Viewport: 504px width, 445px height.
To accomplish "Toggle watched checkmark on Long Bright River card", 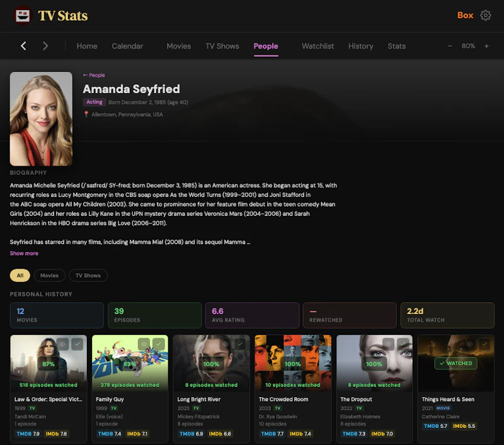I will tap(240, 344).
